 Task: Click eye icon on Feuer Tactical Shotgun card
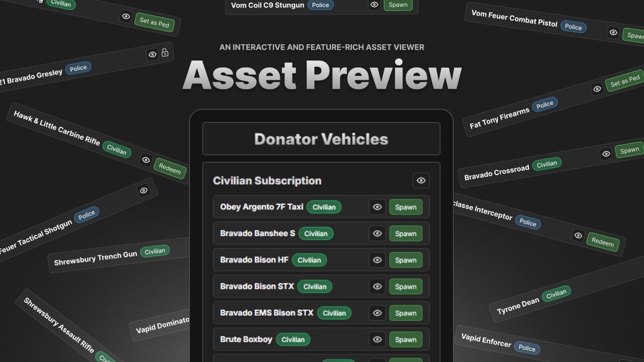[x=143, y=191]
